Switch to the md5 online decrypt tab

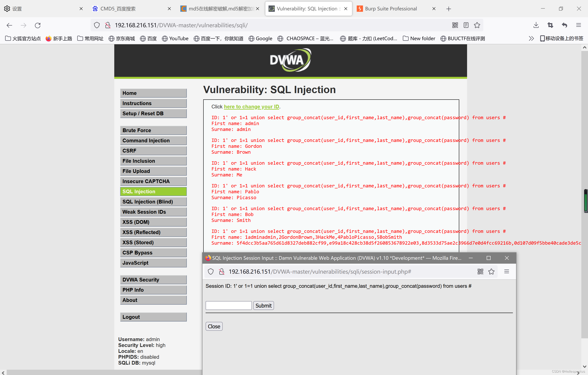(x=220, y=9)
